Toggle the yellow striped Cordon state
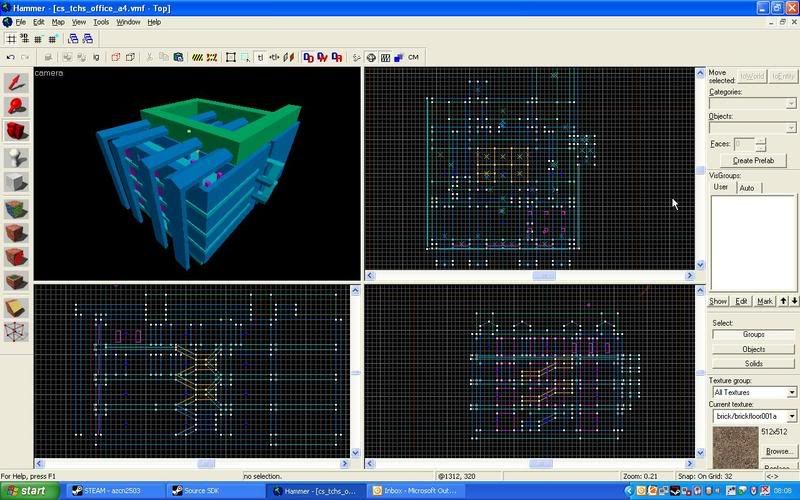The image size is (800, 500). (x=197, y=57)
